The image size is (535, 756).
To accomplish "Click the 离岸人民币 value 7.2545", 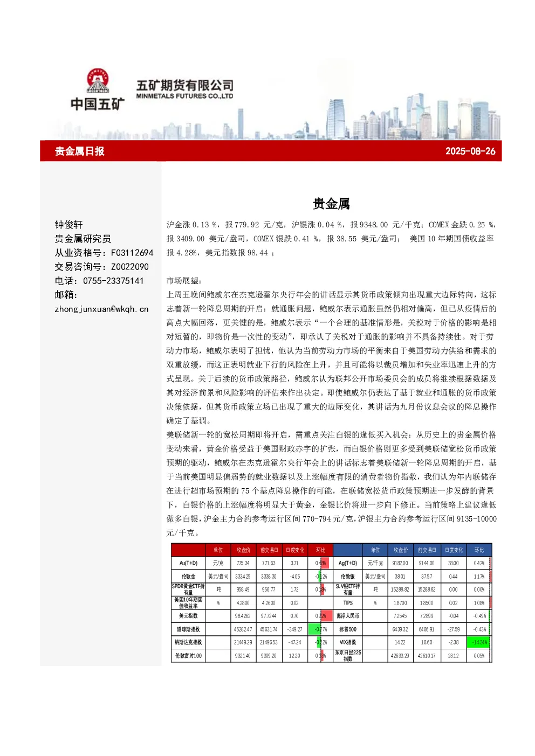I will (400, 616).
